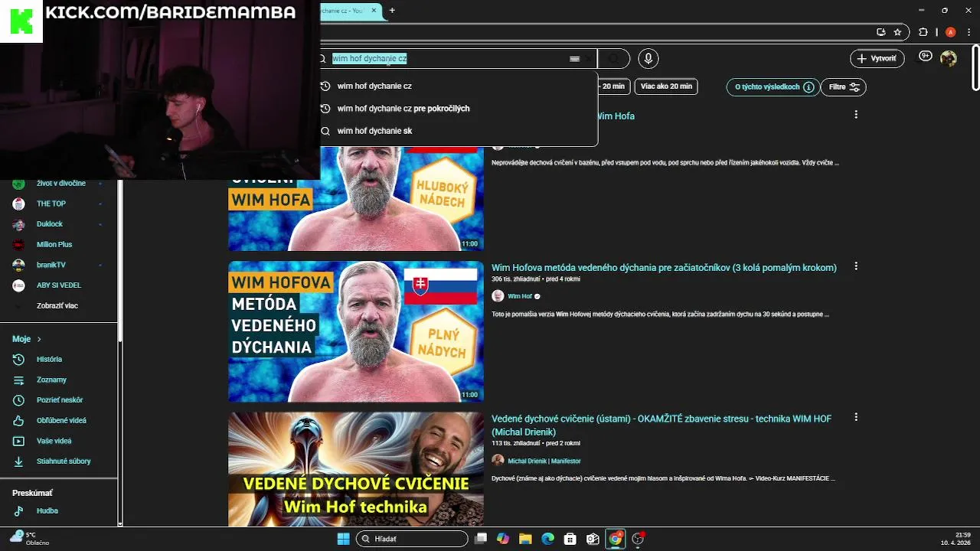This screenshot has height=551, width=980.
Task: Filter by Viac ako 20 min chip
Action: 666,86
